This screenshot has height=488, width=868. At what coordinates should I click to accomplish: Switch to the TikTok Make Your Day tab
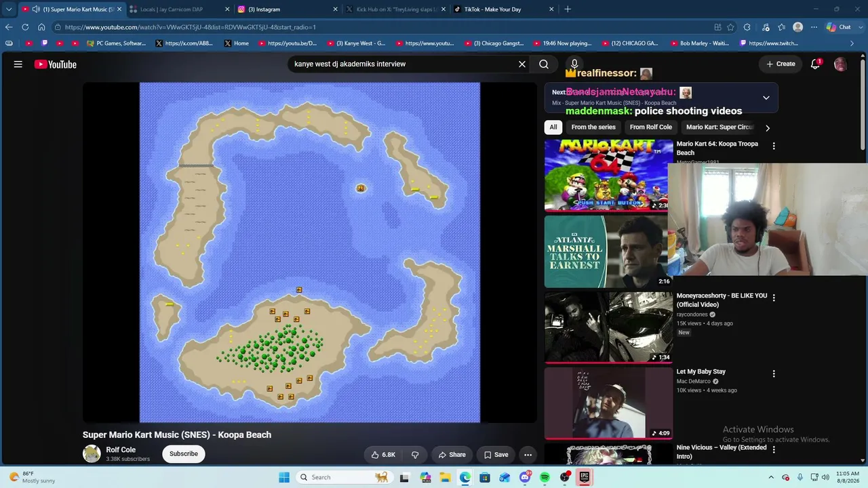click(x=504, y=9)
